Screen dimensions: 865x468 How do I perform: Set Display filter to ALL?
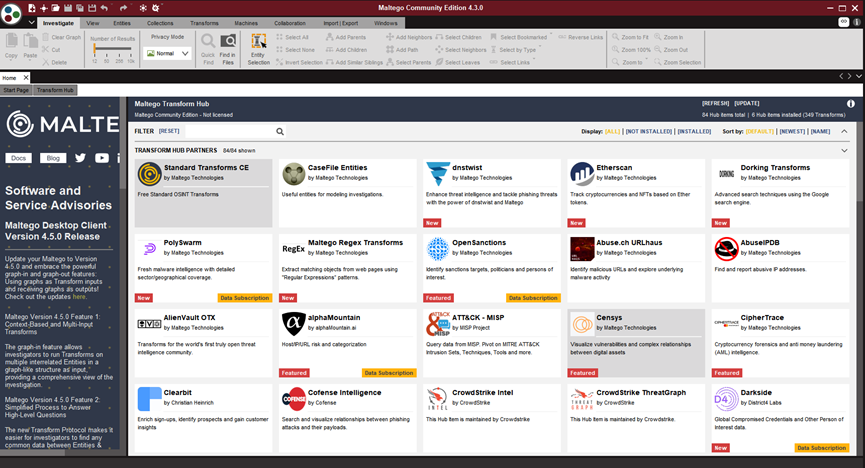click(612, 131)
